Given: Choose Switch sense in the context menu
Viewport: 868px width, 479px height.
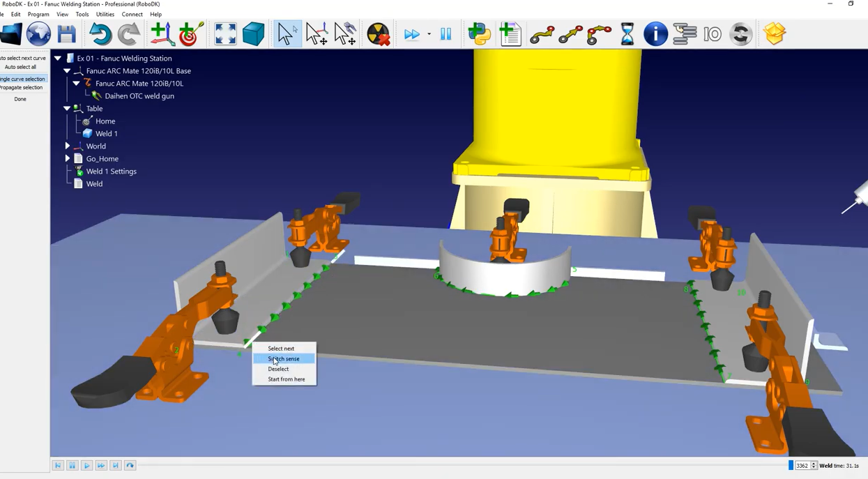Looking at the screenshot, I should pyautogui.click(x=284, y=358).
